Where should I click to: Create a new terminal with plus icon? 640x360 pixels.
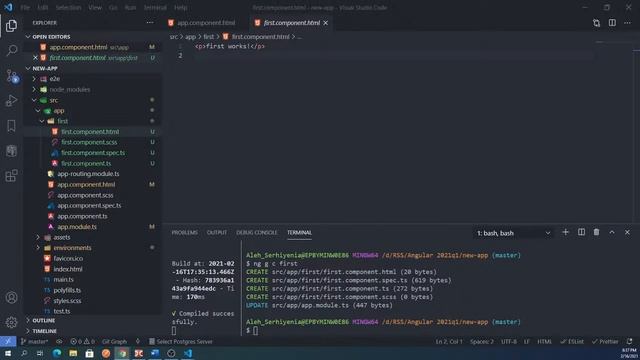(565, 232)
